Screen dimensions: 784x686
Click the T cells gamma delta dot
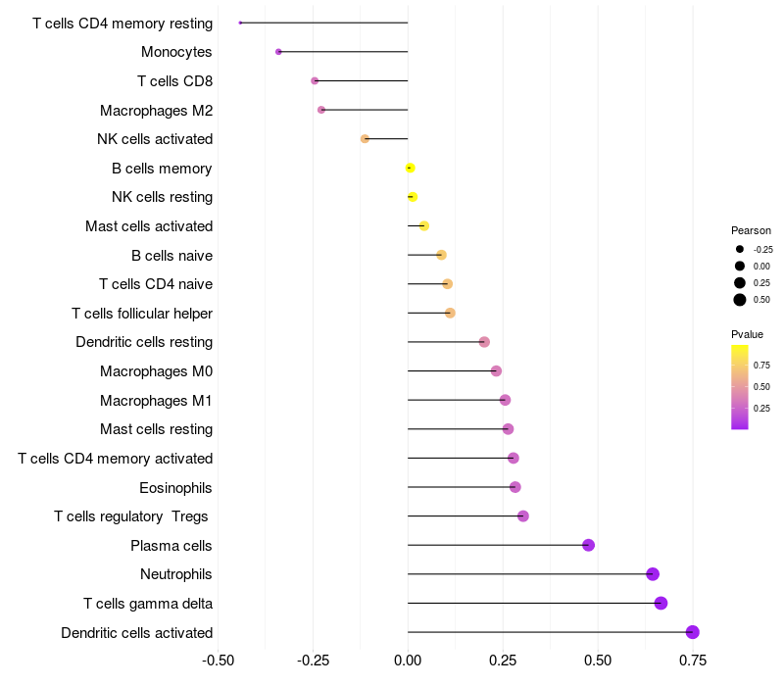coord(661,603)
